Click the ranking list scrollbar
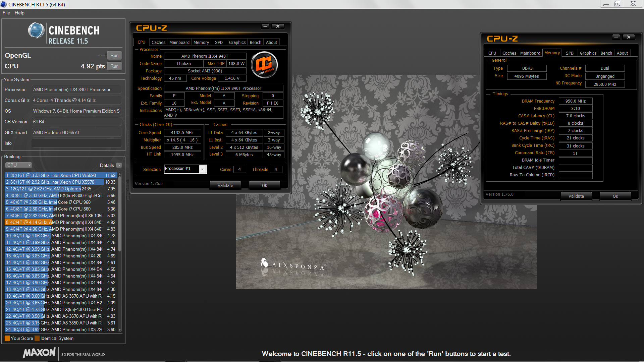Viewport: 644px width, 362px height. click(120, 215)
